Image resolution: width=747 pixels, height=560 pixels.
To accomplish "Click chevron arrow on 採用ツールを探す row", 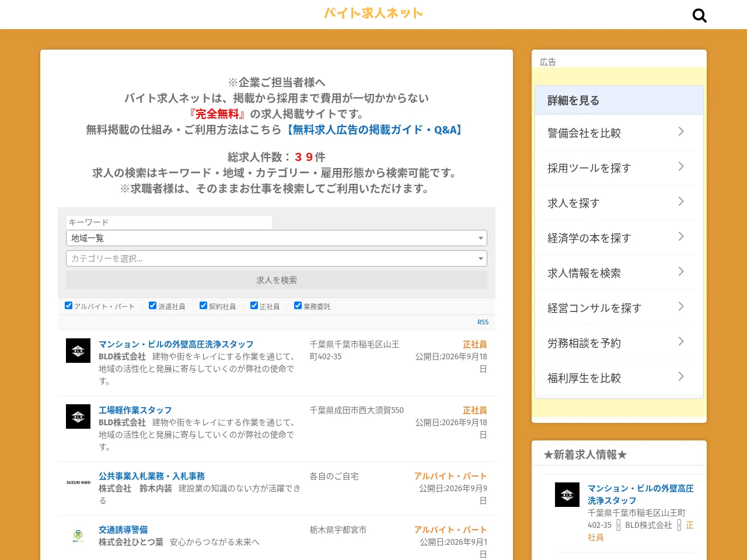I will (x=681, y=167).
